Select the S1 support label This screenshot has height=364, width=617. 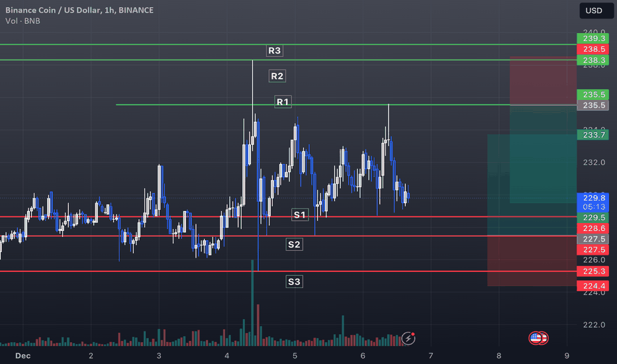tap(300, 215)
